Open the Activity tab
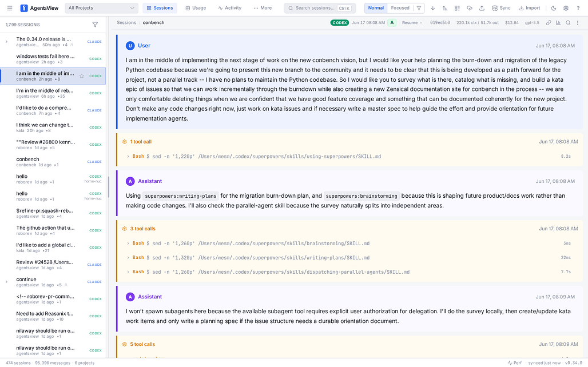 (229, 8)
